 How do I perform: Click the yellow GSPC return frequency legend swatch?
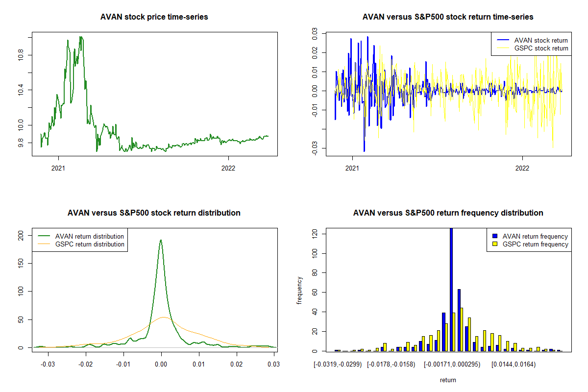click(x=495, y=244)
